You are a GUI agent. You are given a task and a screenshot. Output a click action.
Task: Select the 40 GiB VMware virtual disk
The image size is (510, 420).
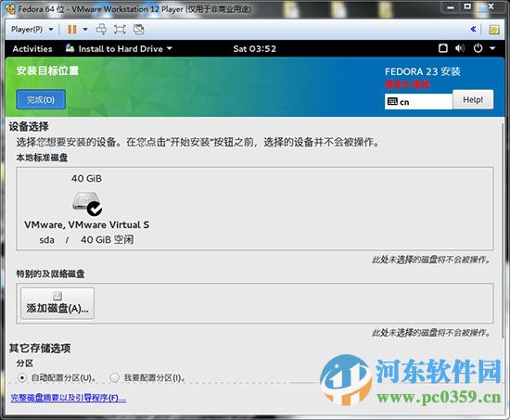click(87, 209)
